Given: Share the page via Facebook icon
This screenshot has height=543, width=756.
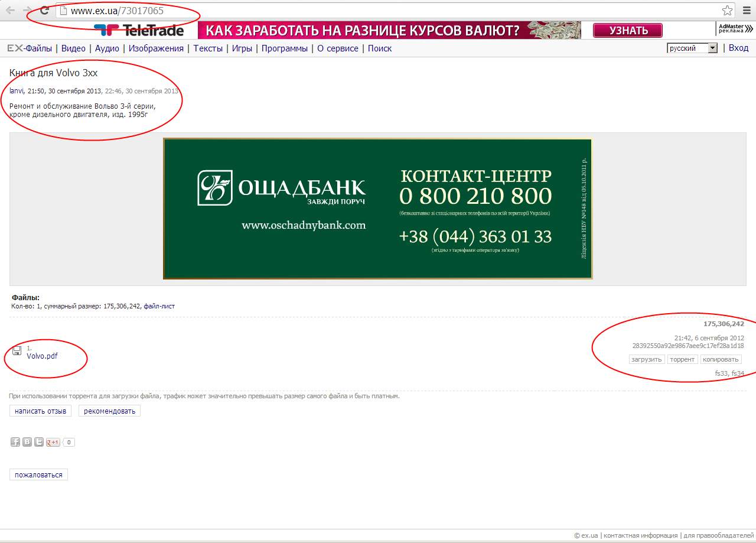Looking at the screenshot, I should 15,442.
